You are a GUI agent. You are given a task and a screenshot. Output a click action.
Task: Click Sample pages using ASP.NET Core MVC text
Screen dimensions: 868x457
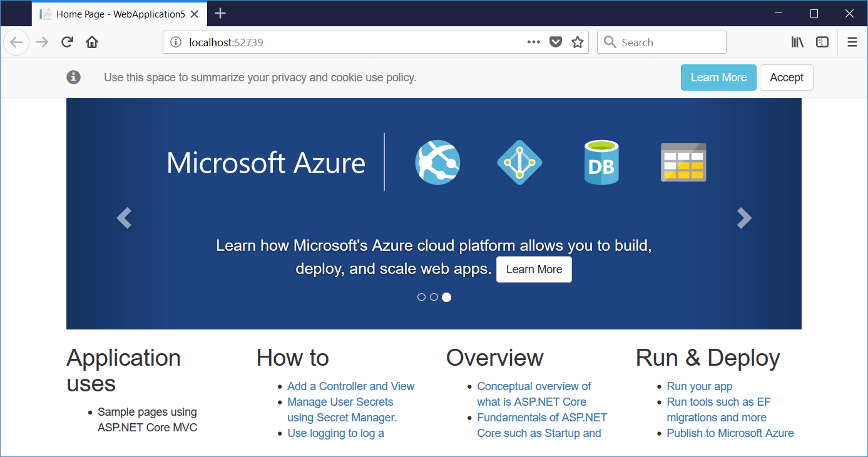point(148,420)
